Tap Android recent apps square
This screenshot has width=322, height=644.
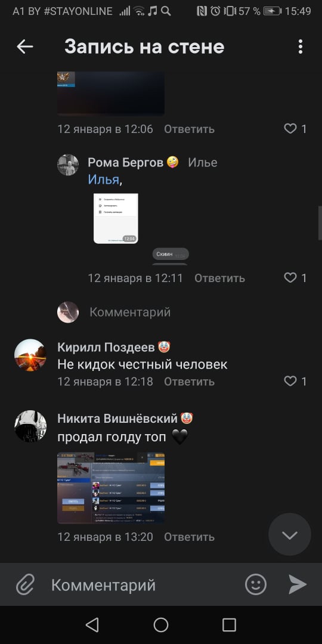point(229,625)
